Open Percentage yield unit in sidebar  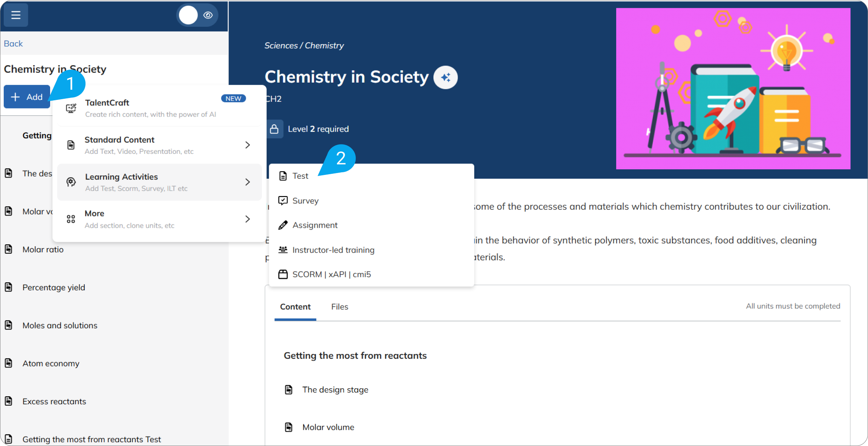(x=54, y=287)
